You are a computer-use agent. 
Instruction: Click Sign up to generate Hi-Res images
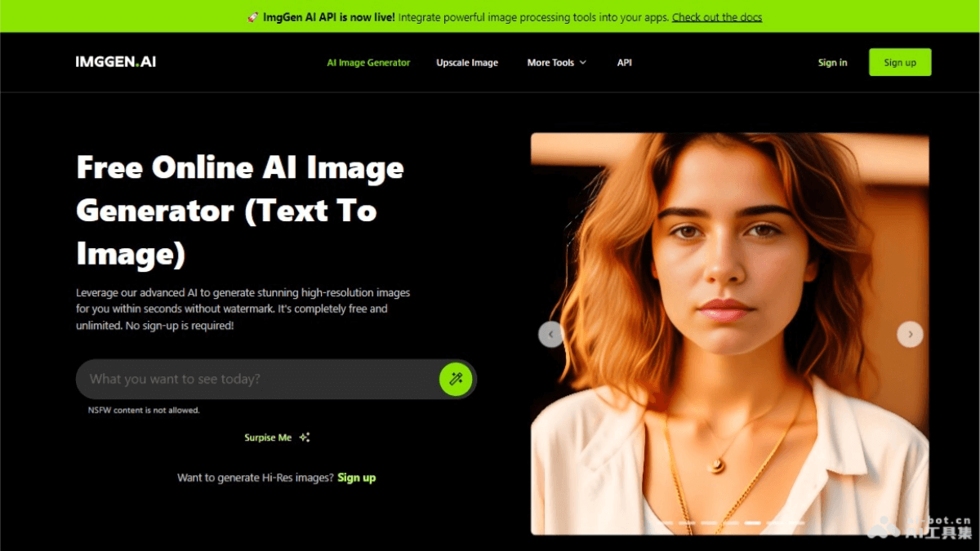[357, 478]
